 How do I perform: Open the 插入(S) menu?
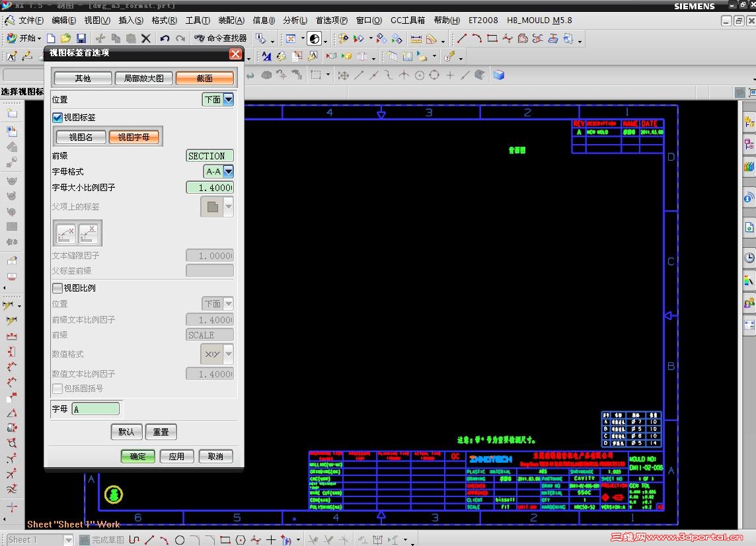tap(131, 20)
